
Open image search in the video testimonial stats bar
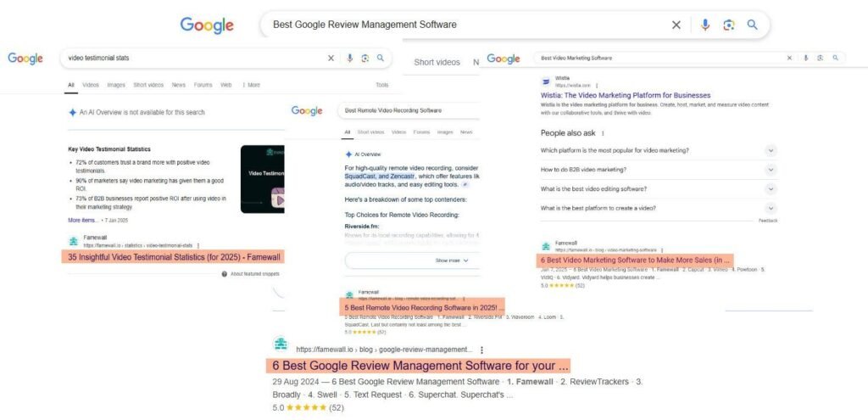[x=364, y=58]
